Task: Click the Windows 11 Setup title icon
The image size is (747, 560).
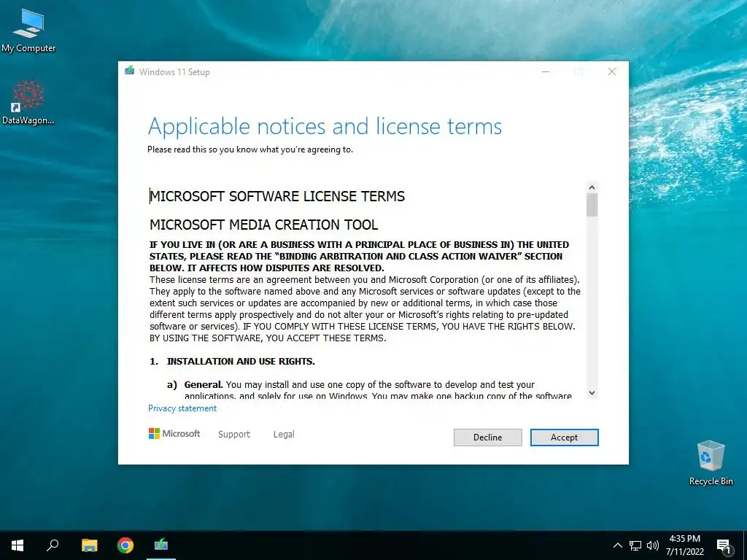Action: 130,71
